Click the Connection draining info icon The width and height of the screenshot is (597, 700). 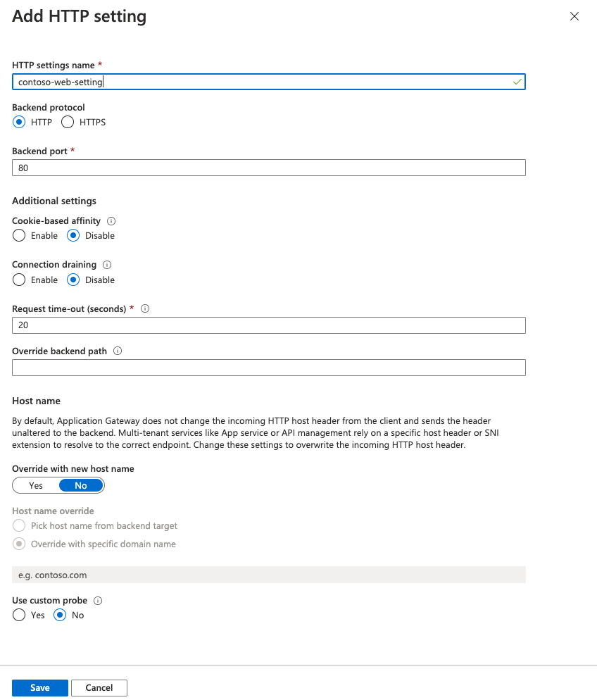(x=106, y=265)
